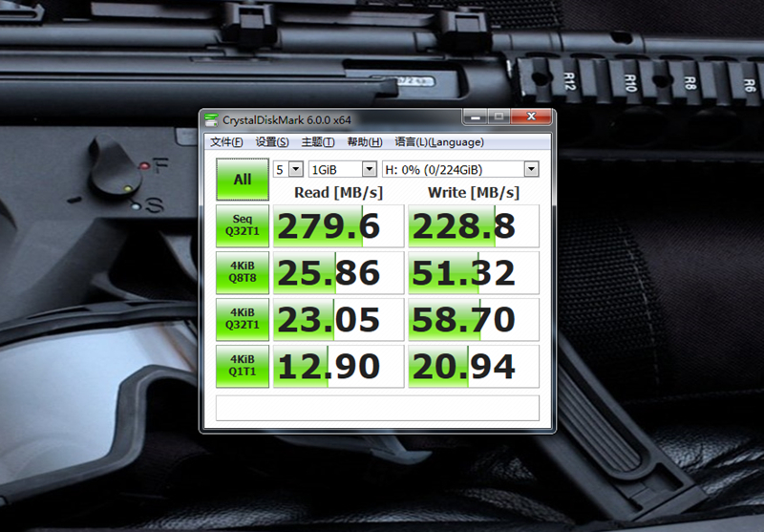764x532 pixels.
Task: Run the 4KiB Q8T8 benchmark
Action: point(243,272)
